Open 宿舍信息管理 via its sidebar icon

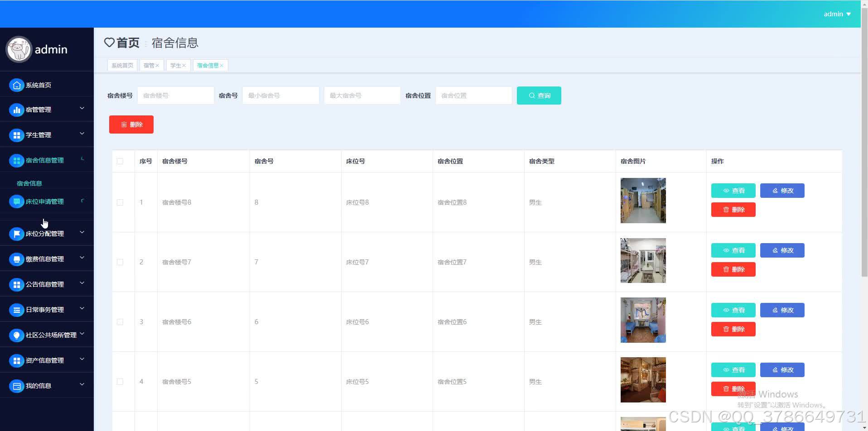point(16,160)
